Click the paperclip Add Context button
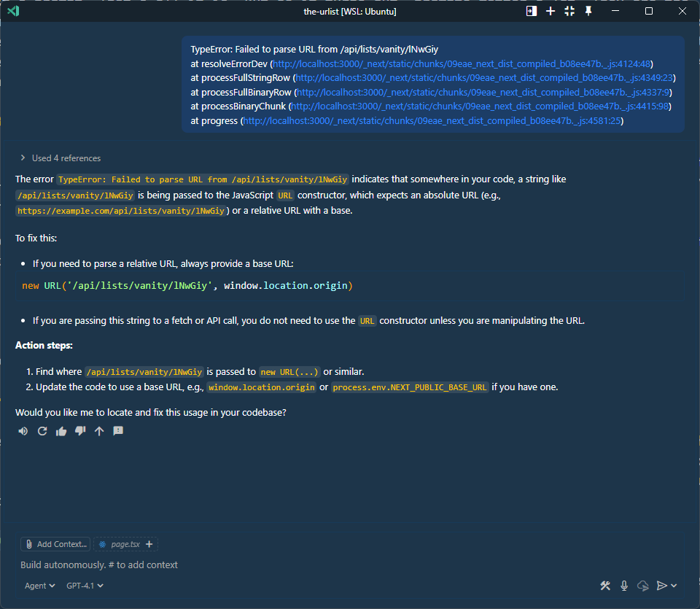The image size is (700, 609). [55, 544]
